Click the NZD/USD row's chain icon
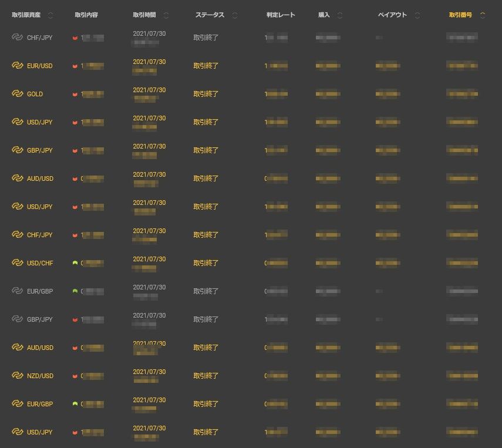The width and height of the screenshot is (502, 448). 17,376
